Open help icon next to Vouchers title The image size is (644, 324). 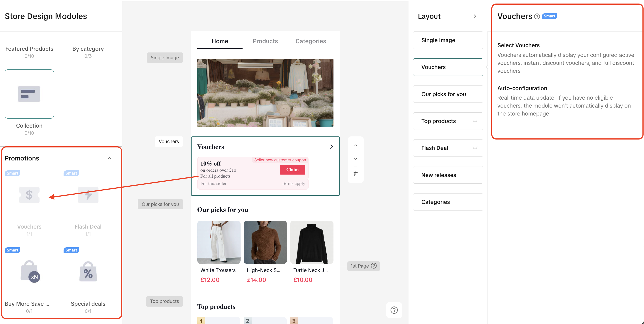(537, 17)
